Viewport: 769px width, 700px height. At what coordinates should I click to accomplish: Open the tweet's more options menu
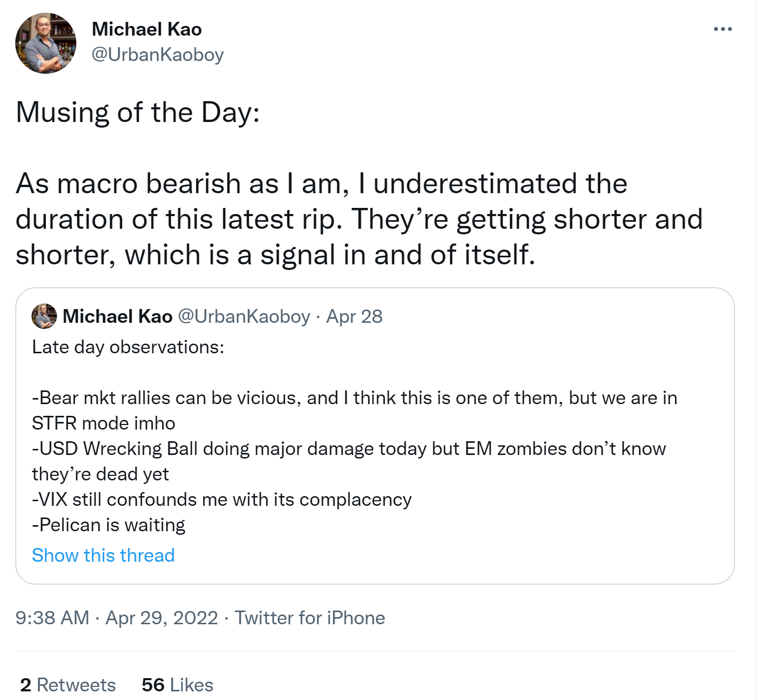click(x=722, y=29)
